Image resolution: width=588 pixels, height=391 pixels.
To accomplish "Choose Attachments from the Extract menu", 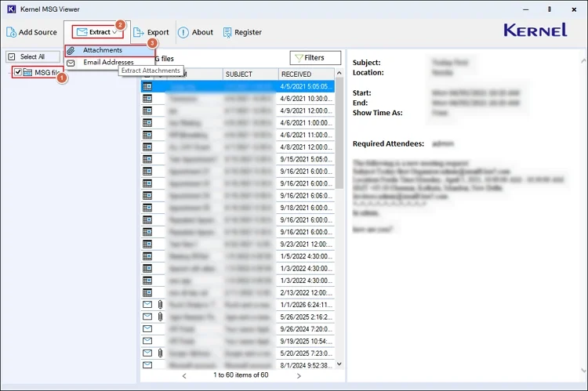I will pos(103,50).
